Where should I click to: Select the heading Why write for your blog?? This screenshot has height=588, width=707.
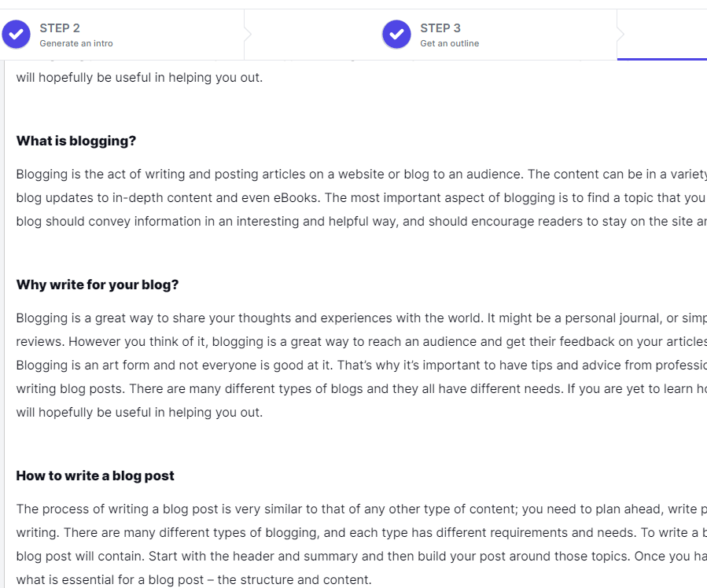pos(98,285)
